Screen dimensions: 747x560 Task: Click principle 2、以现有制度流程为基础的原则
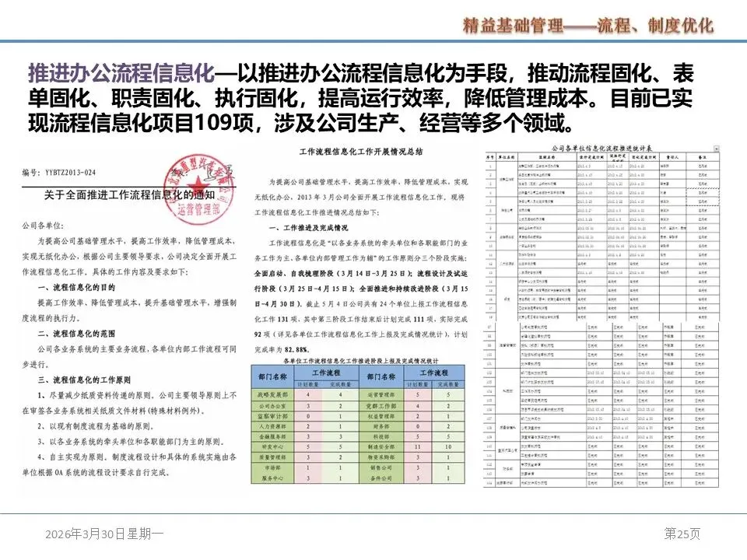[95, 426]
